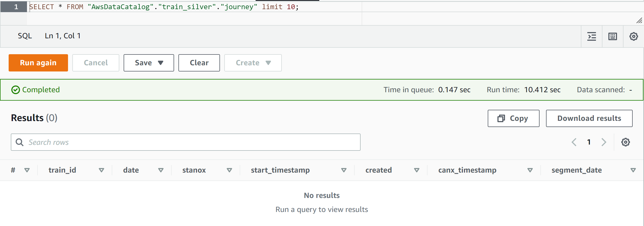Screen dimensions: 644x226
Task: Open editor settings gear icon
Action: pyautogui.click(x=634, y=36)
